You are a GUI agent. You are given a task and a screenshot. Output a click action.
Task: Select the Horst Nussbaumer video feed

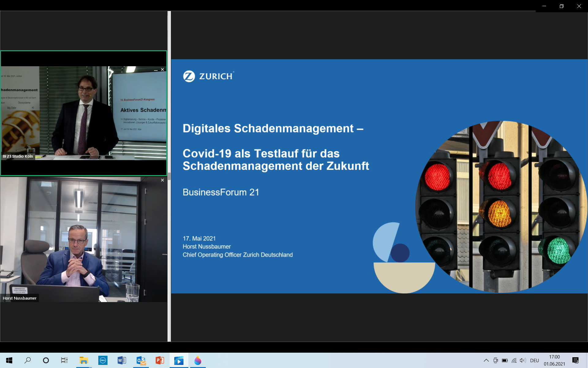click(84, 239)
